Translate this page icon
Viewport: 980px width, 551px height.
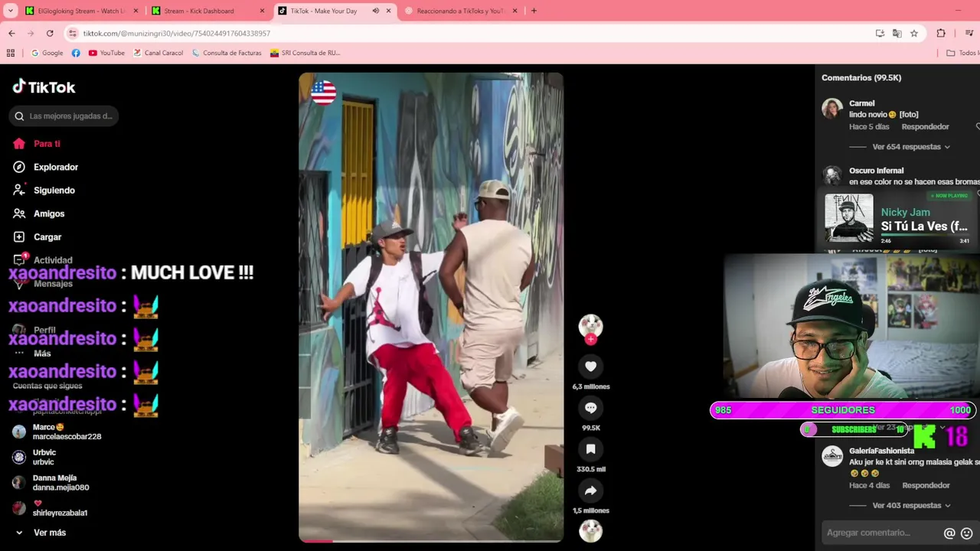(897, 34)
